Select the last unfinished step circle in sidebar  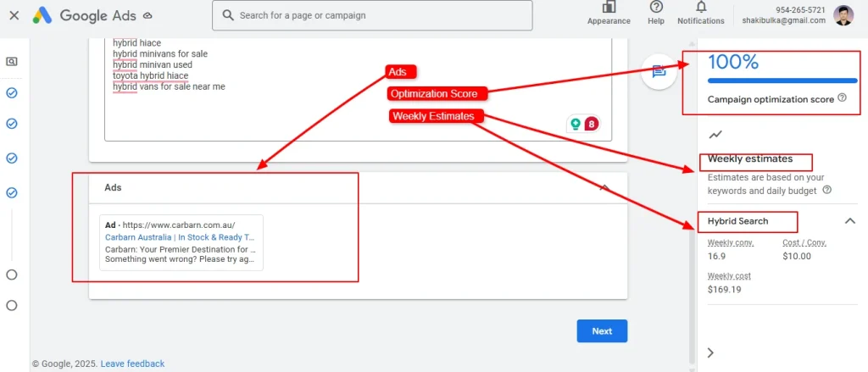[x=12, y=305]
